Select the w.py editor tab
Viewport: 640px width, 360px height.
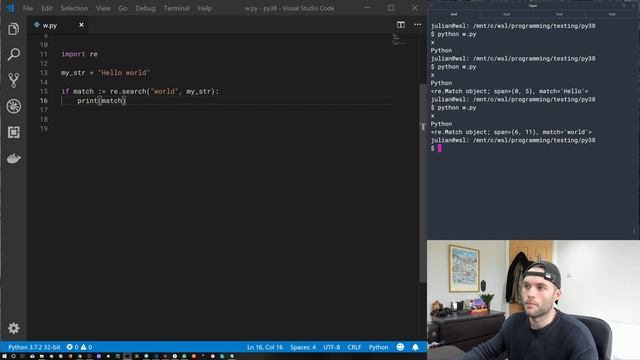[59, 25]
